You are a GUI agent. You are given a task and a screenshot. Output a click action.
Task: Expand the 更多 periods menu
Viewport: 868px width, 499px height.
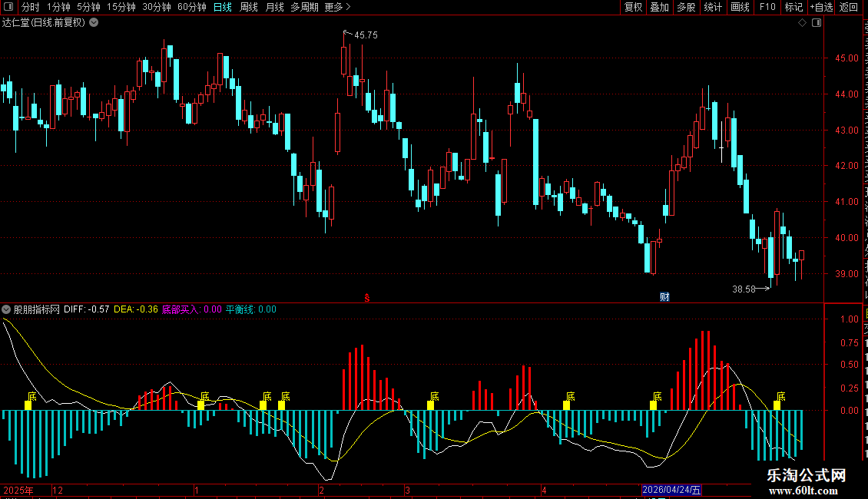pos(337,7)
